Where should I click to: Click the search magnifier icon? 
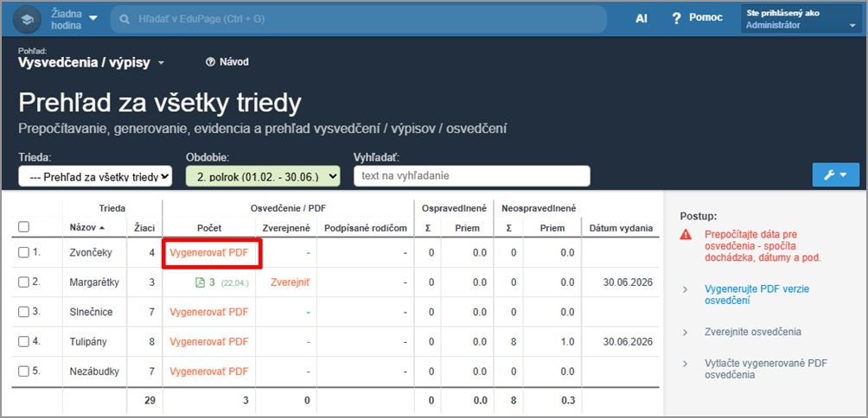[x=126, y=18]
